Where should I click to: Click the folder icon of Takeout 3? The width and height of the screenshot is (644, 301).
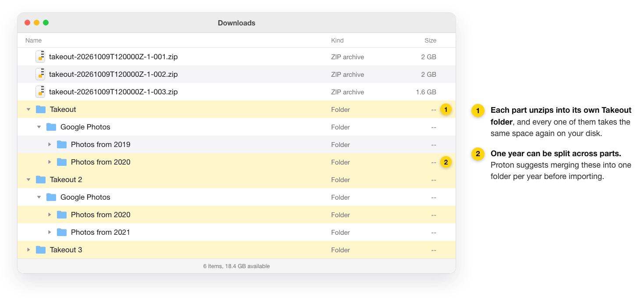pyautogui.click(x=41, y=250)
